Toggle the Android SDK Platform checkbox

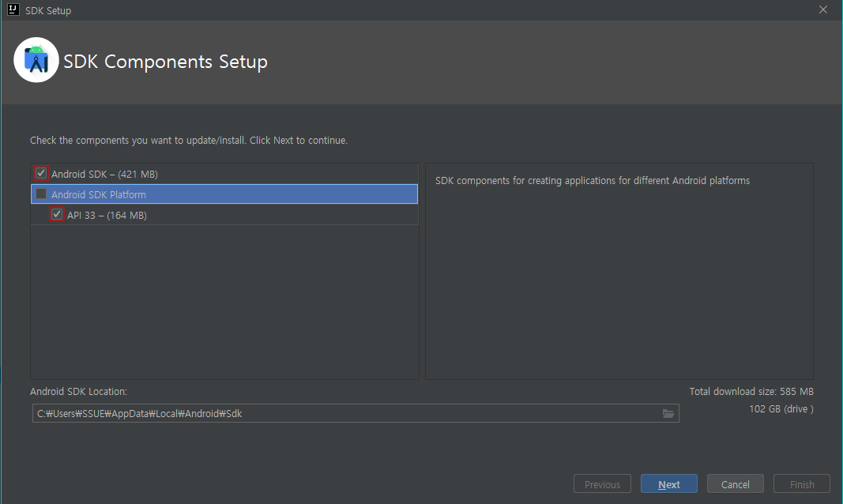coord(41,194)
